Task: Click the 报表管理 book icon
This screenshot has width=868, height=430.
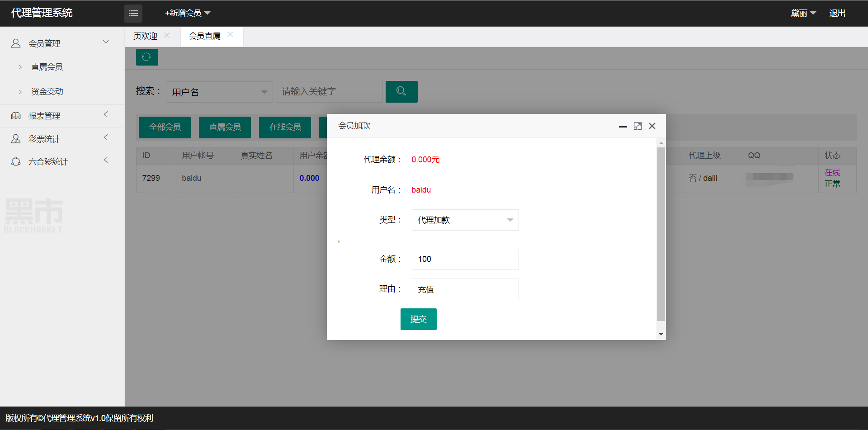Action: click(x=16, y=116)
